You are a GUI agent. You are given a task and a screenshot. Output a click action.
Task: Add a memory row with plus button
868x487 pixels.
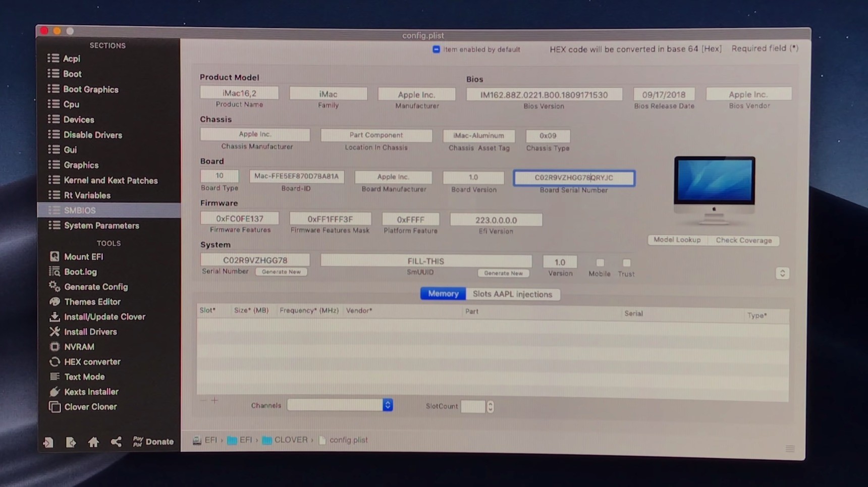(214, 400)
